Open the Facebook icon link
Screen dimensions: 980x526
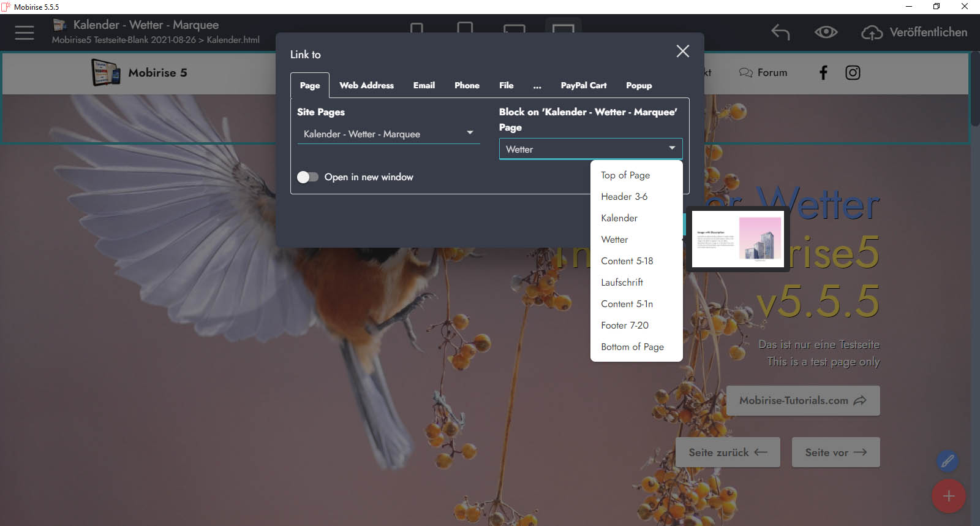823,73
